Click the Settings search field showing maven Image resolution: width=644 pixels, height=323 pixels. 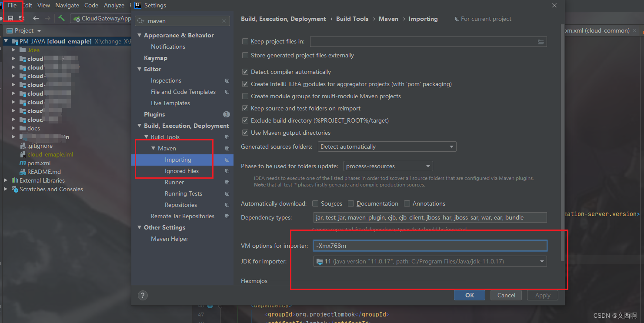tap(182, 20)
